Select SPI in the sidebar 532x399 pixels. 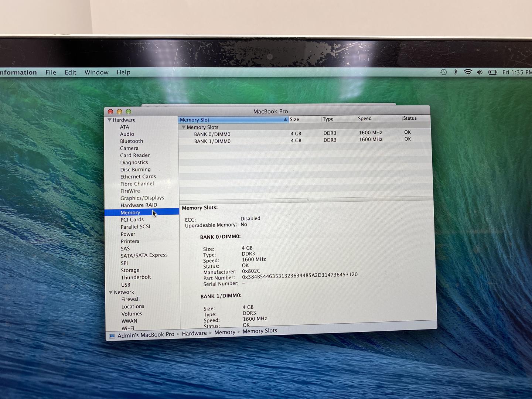(x=125, y=263)
